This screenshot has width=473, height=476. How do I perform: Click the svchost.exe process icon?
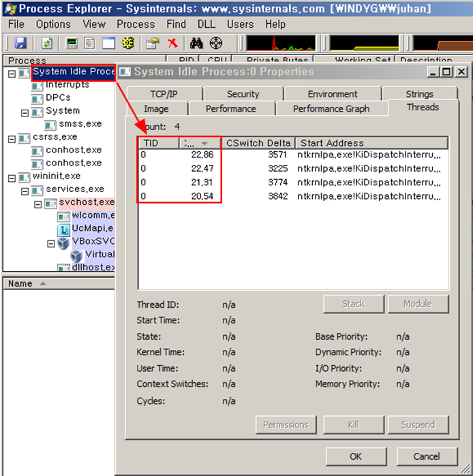coord(50,204)
